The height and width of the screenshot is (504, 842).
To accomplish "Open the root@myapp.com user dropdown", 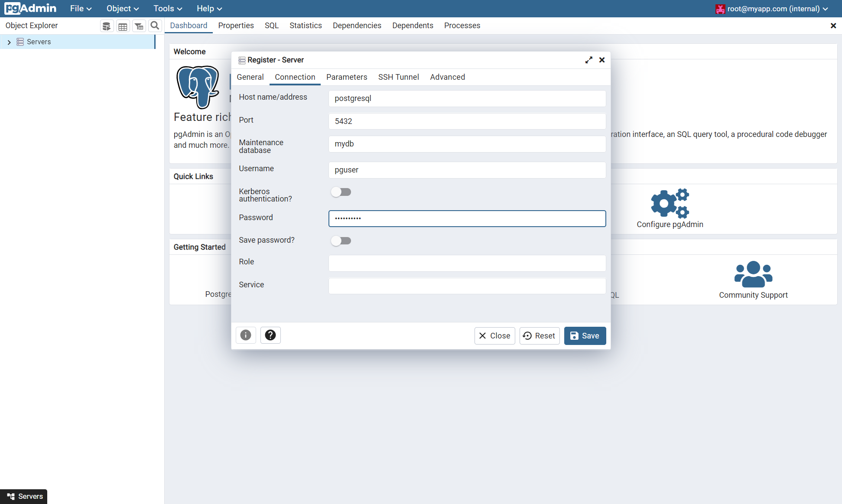I will [772, 9].
